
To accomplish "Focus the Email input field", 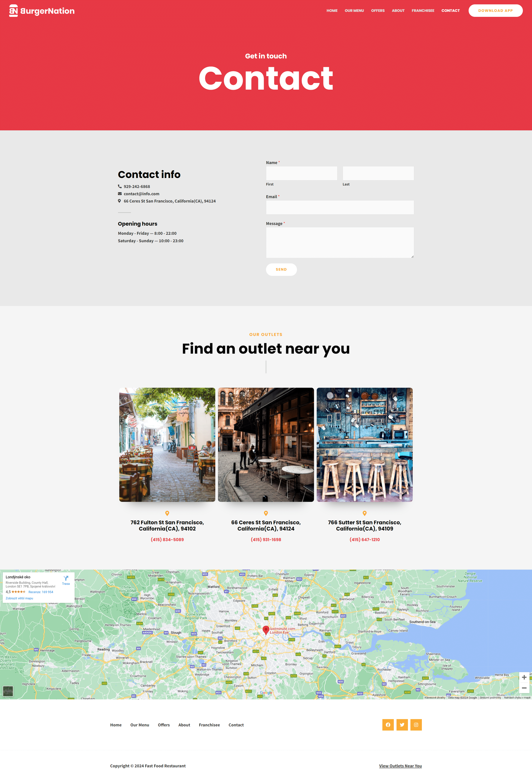I will pos(340,207).
